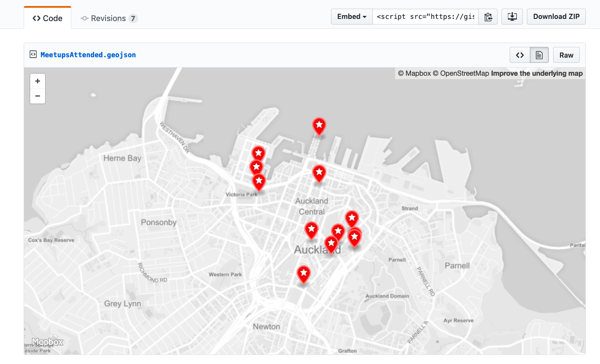Select the star marker just above Auckland Central label

319,174
